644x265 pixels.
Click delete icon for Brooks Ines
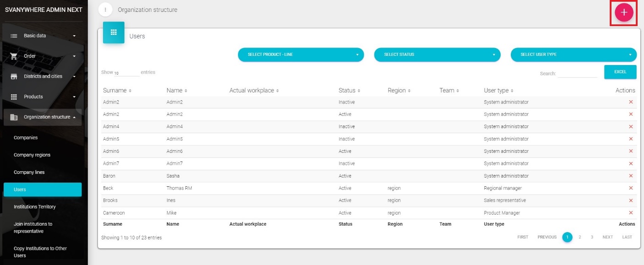click(631, 200)
